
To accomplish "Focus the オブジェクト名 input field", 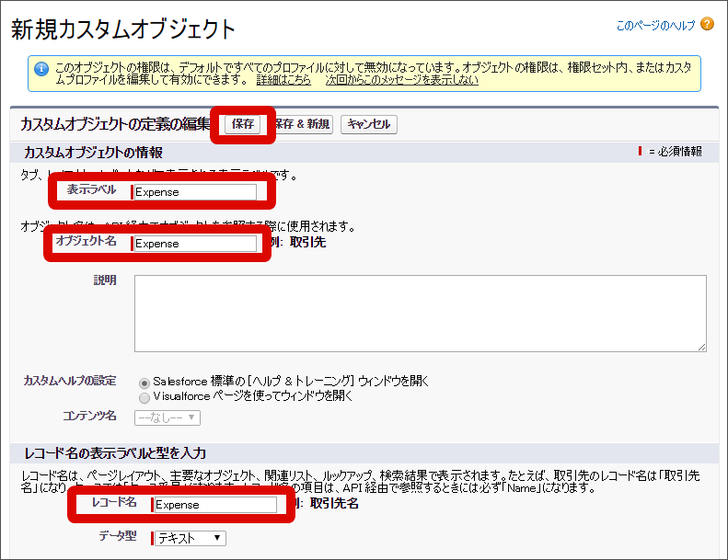I will tap(194, 244).
